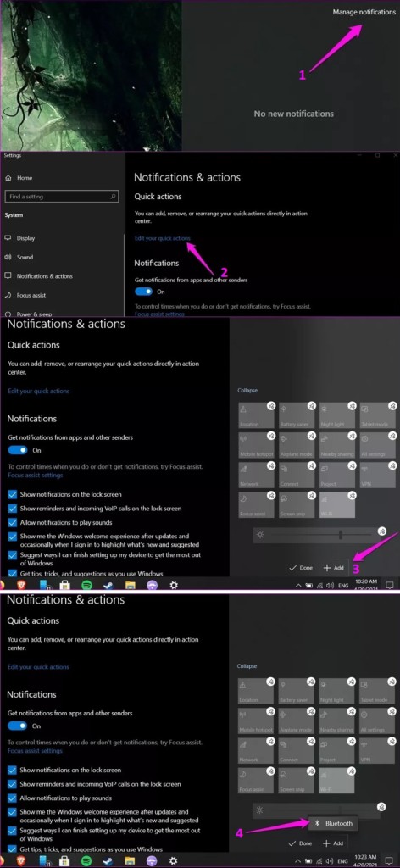Open Steam from taskbar, 10:20 AM screenshot
Image resolution: width=400 pixels, height=868 pixels.
coord(108,585)
